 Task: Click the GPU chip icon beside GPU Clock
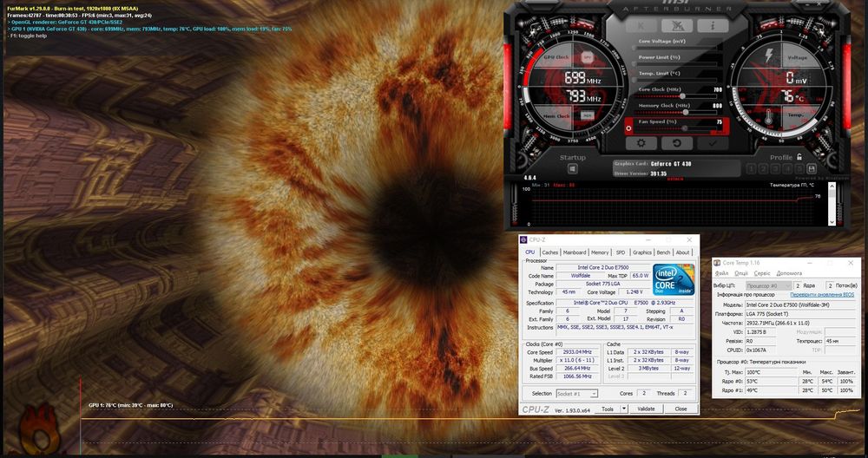coord(587,57)
